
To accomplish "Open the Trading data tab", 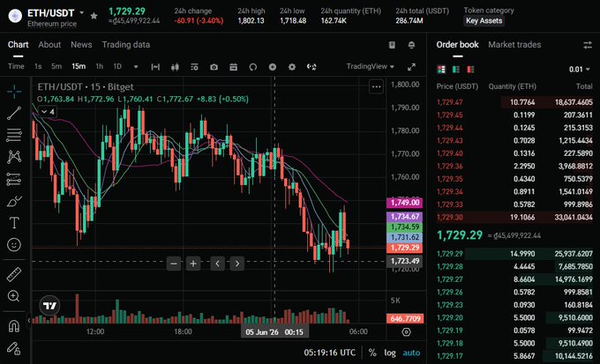I will [126, 44].
